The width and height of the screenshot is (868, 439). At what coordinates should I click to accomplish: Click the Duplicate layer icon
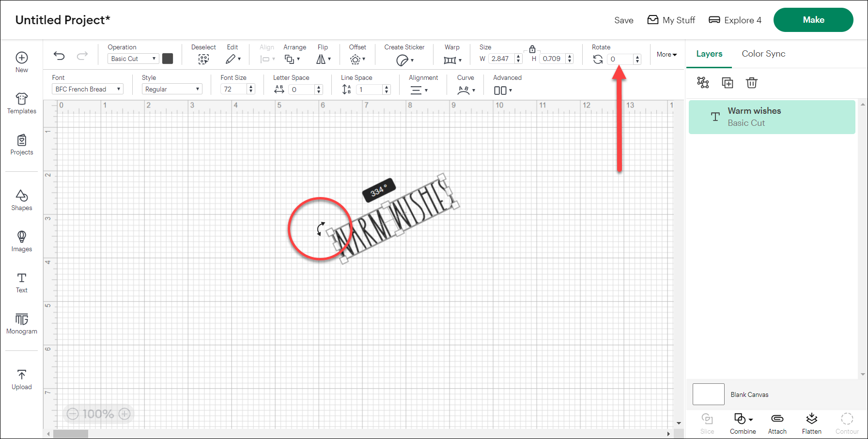tap(727, 83)
